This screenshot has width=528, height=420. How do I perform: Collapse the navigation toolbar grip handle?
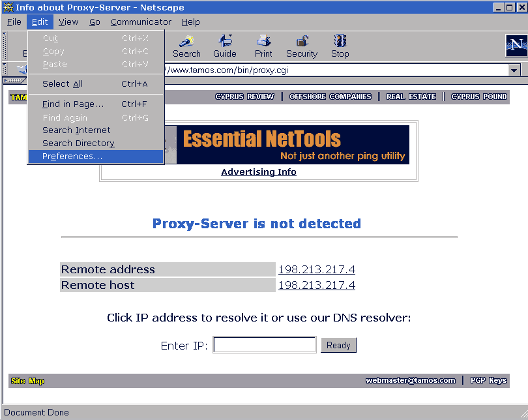pyautogui.click(x=5, y=46)
